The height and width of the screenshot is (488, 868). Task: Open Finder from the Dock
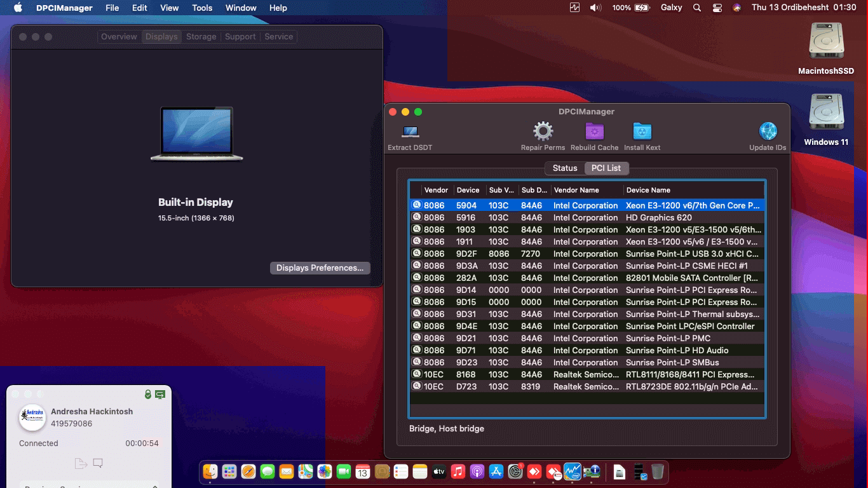coord(210,471)
